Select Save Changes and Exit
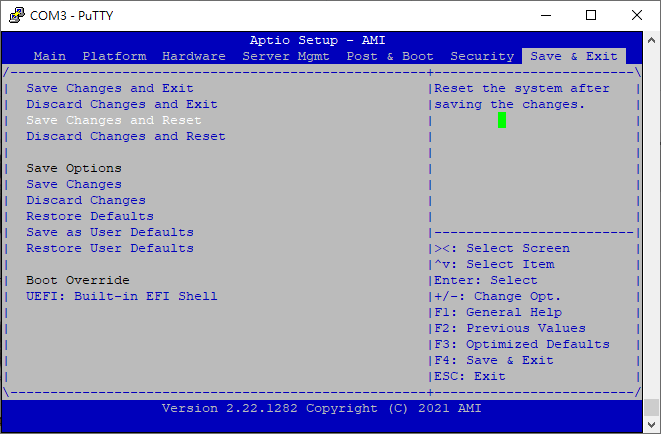Screen dimensions: 661x434 coord(110,88)
